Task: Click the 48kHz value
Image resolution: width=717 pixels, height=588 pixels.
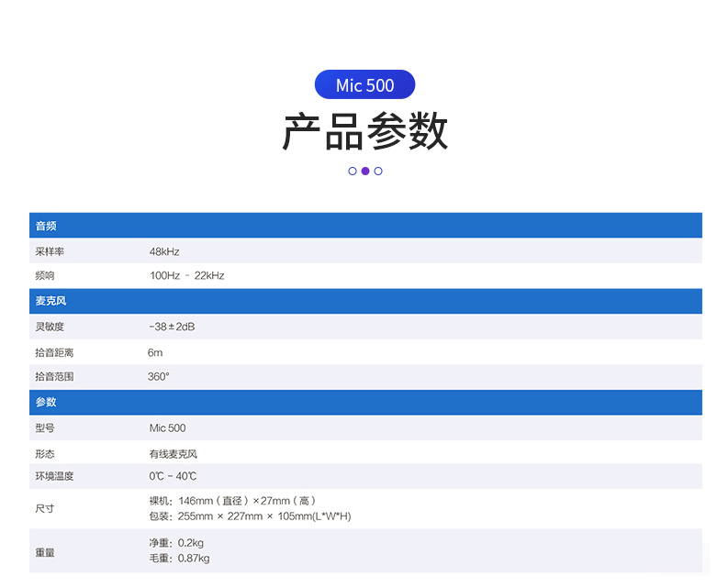Action: [x=164, y=251]
